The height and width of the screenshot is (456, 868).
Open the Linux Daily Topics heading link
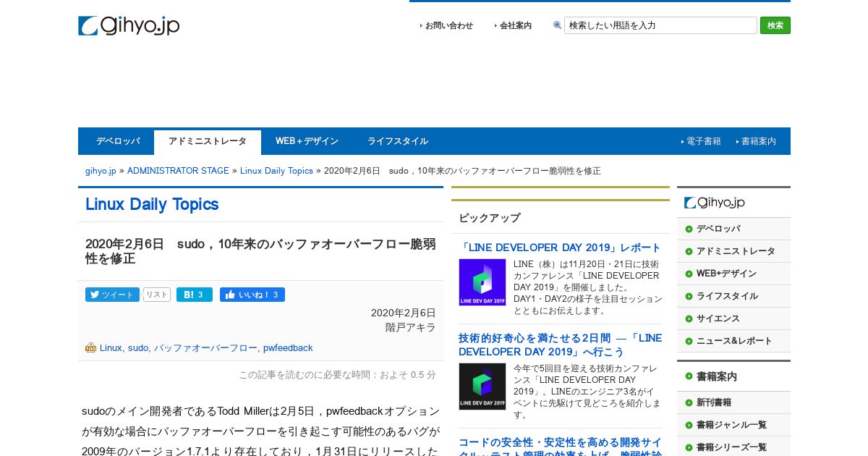pos(152,204)
